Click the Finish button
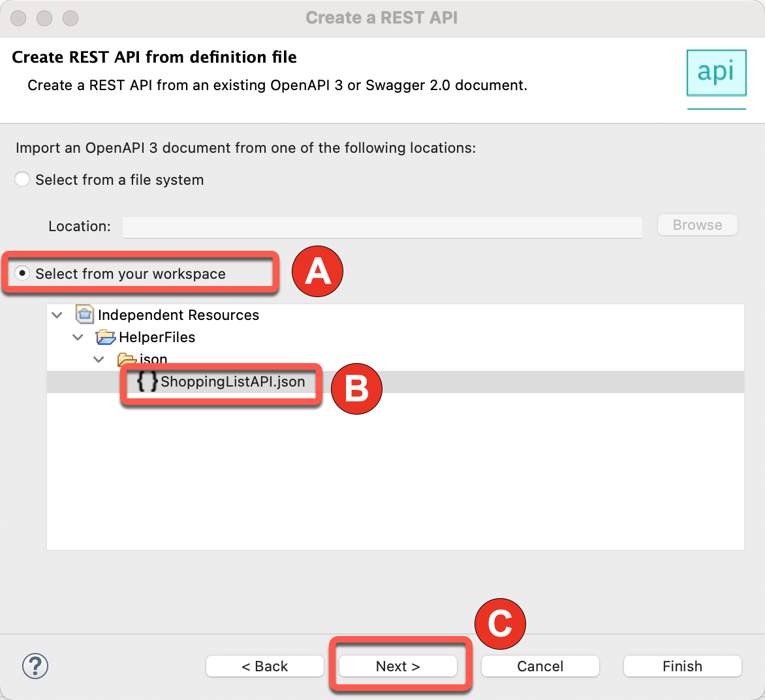Screen dimensions: 765x700 [682, 666]
